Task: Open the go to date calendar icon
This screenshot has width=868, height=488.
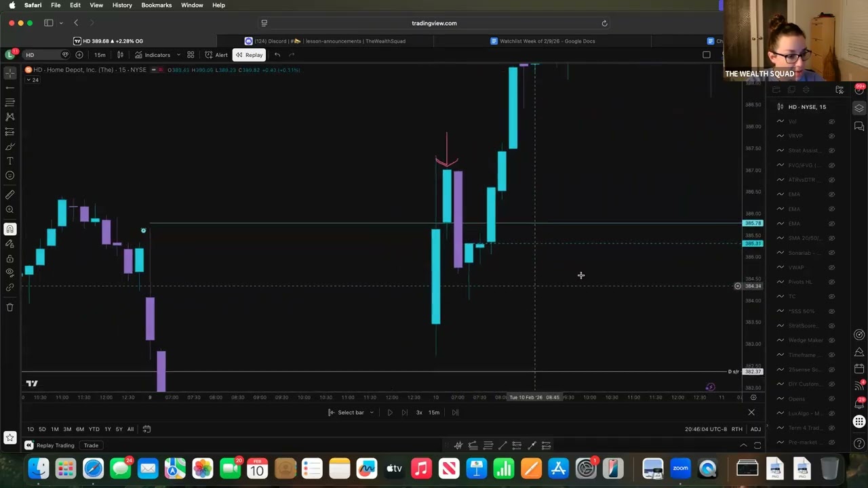Action: [x=146, y=429]
